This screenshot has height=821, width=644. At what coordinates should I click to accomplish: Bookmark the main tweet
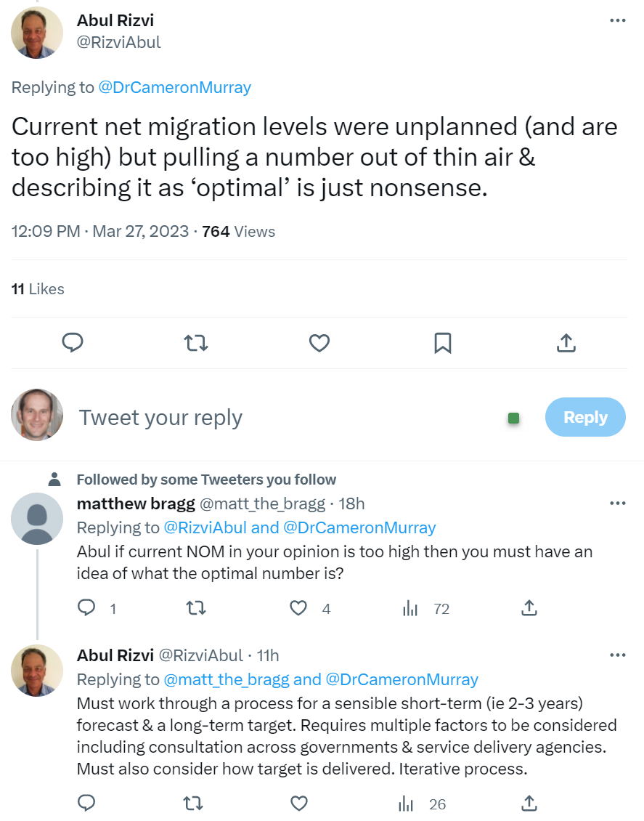442,342
